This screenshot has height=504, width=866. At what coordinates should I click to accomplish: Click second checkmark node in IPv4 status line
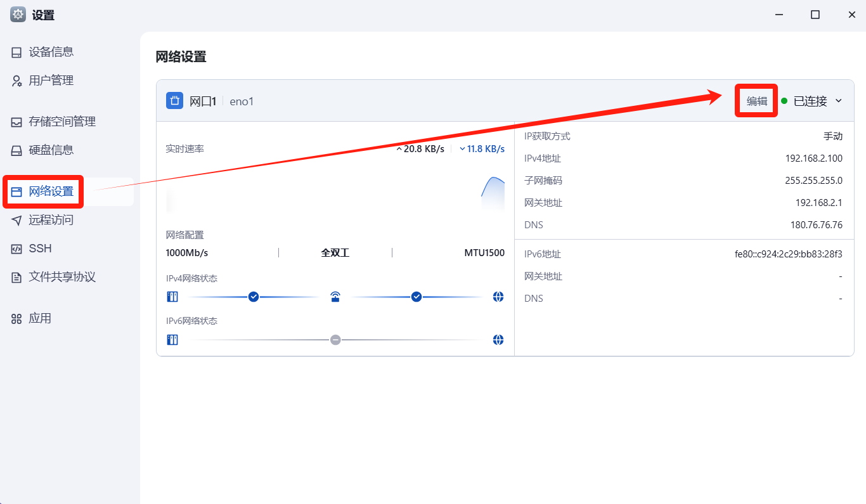417,297
